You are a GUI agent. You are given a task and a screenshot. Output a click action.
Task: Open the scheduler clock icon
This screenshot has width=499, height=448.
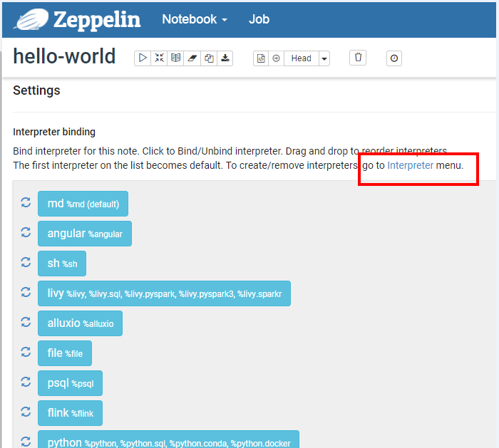tap(394, 58)
